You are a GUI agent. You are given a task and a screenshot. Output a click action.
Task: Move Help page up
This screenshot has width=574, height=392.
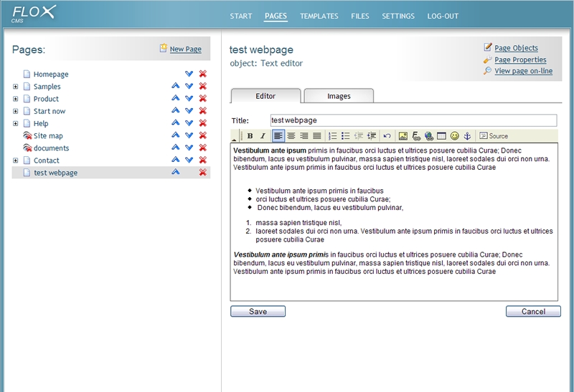(x=175, y=123)
